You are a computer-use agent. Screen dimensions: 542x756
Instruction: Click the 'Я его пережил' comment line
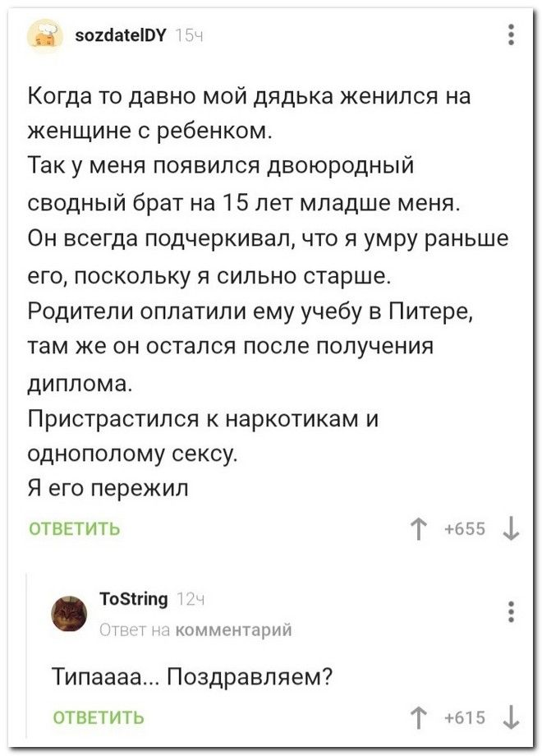pyautogui.click(x=109, y=487)
